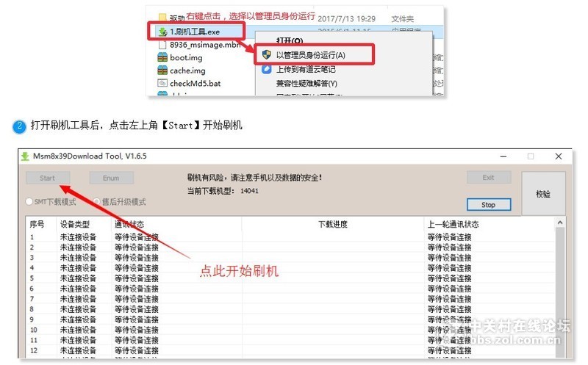Click the 设备类型 column header
Screen dimensions: 588x365
pos(75,224)
